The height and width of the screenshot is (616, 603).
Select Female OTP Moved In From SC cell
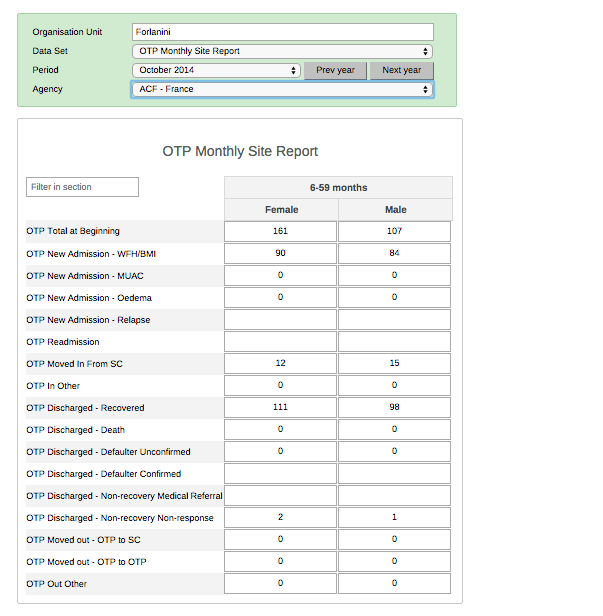pyautogui.click(x=281, y=364)
